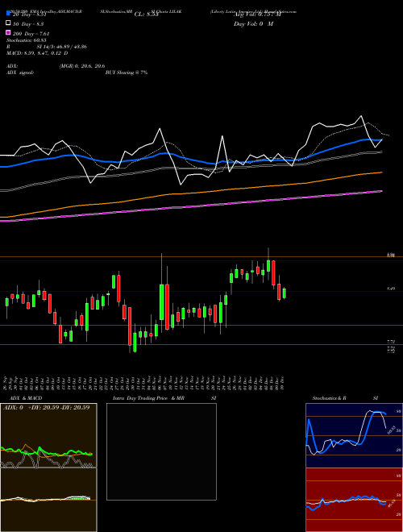
Task: Click the 'ADX: 0 +DY: 20.59 -DY: 20.59' readout
Action: point(47,407)
